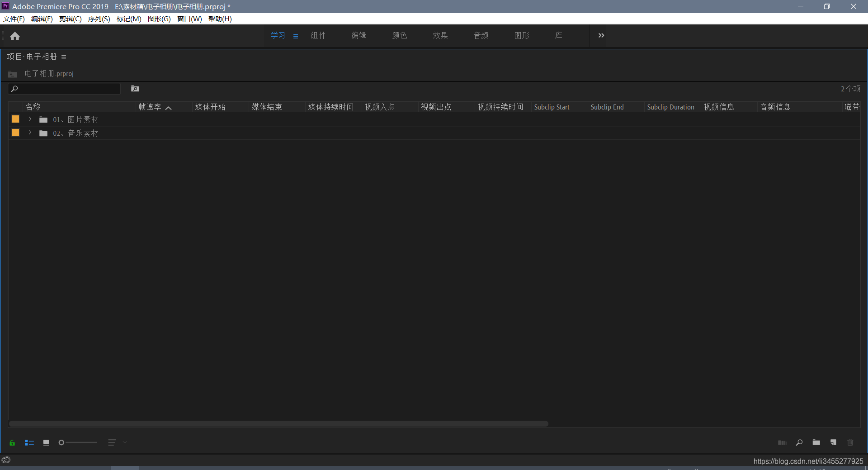Click label color of 01、图片素材
The width and height of the screenshot is (868, 470).
tap(15, 119)
